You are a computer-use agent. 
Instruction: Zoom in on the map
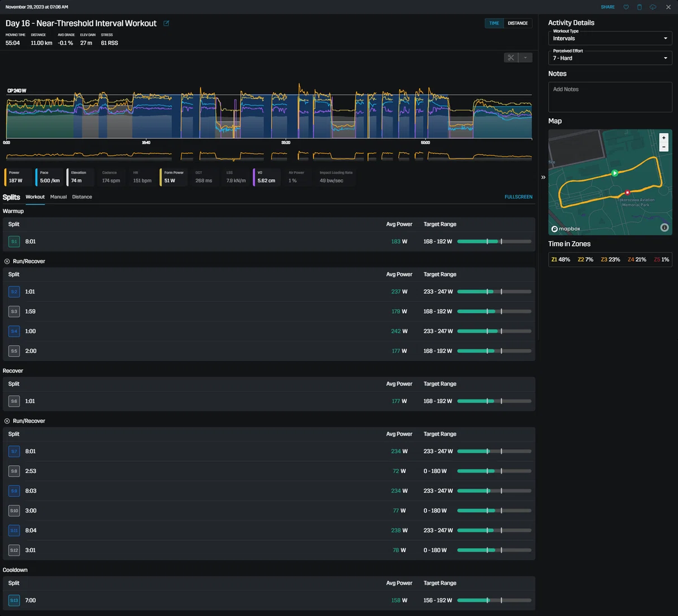point(664,137)
